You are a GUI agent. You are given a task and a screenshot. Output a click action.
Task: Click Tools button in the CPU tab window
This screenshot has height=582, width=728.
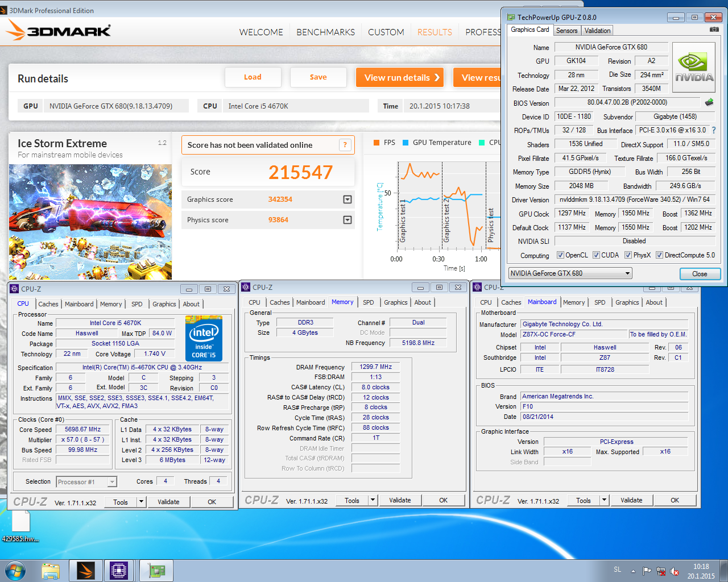(x=121, y=502)
